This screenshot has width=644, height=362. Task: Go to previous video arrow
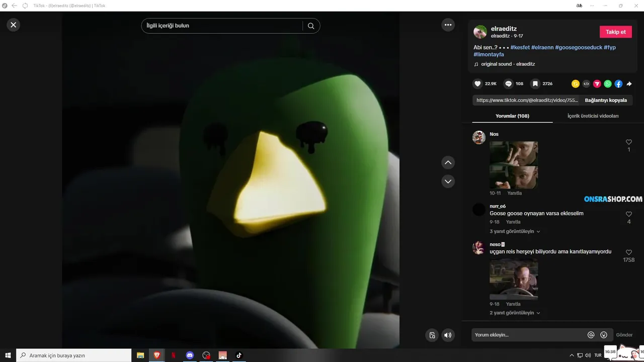448,162
